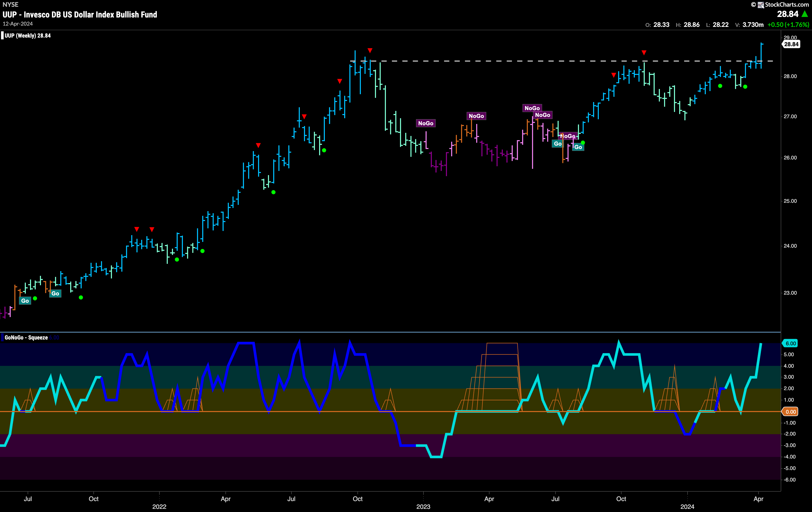Click the low price value 28.22
This screenshot has width=812, height=512.
point(721,25)
